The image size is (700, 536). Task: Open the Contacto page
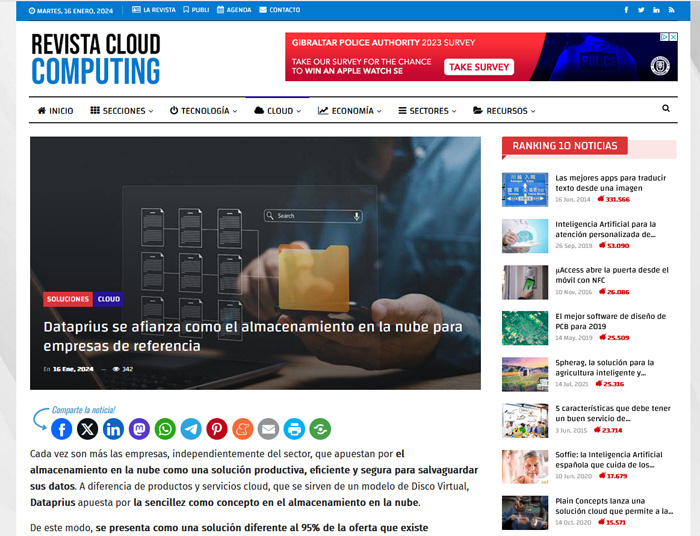click(x=279, y=10)
